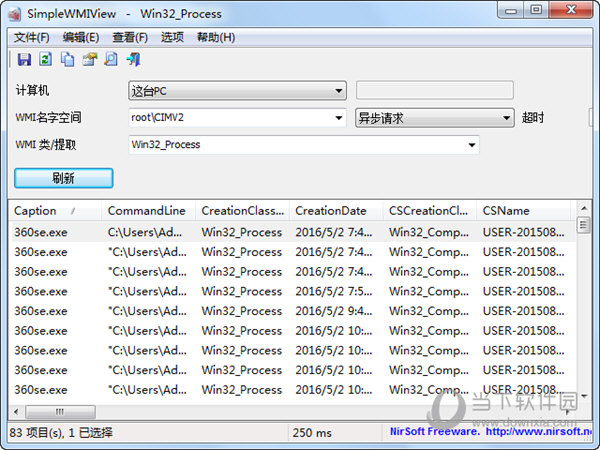Viewport: 600px width, 450px height.
Task: Click the 250 ms status bar entry
Action: click(x=312, y=432)
